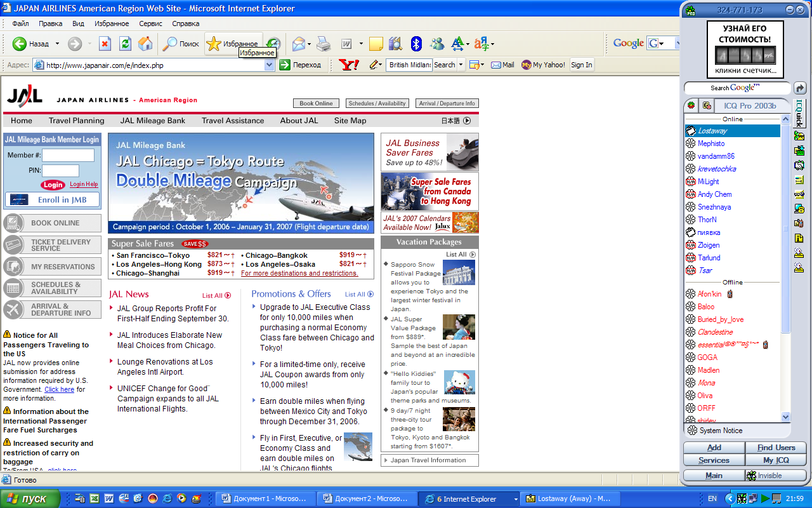Click the Member # input field
The image size is (812, 508).
point(68,155)
